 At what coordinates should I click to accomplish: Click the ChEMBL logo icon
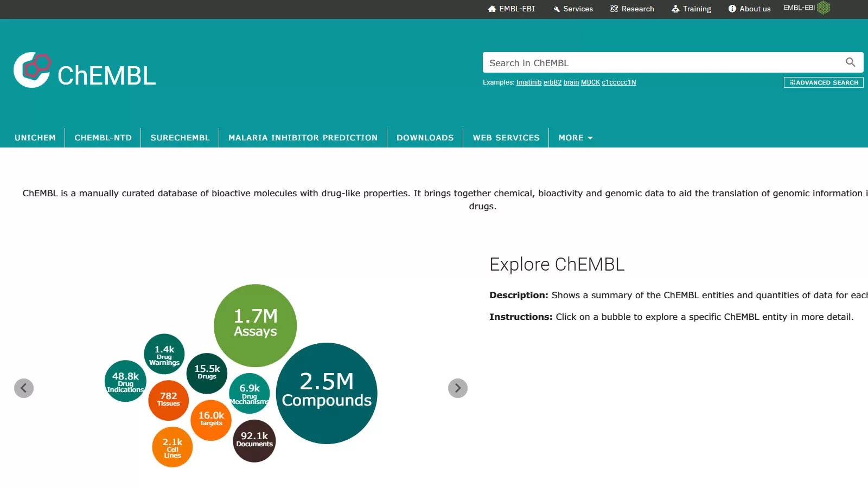click(32, 70)
